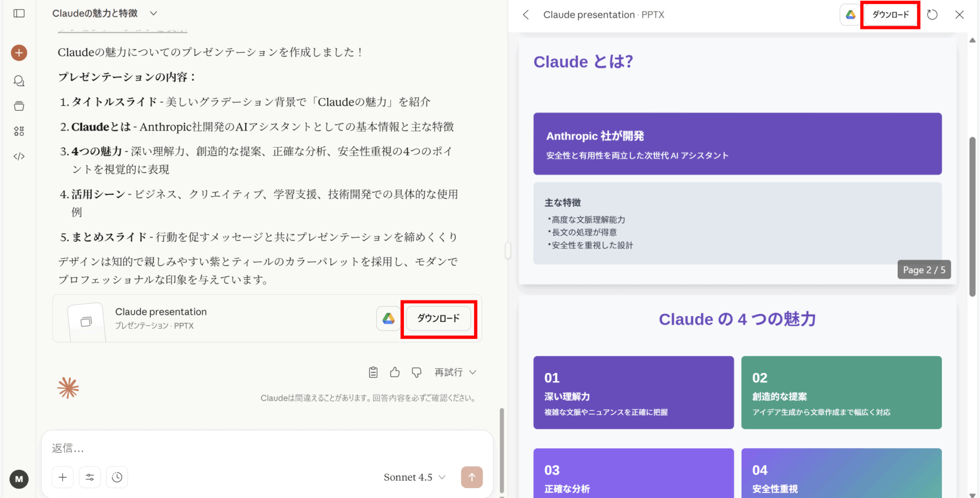This screenshot has height=498, width=980.
Task: Click the preview panel vertical scrollbar
Action: [x=972, y=215]
